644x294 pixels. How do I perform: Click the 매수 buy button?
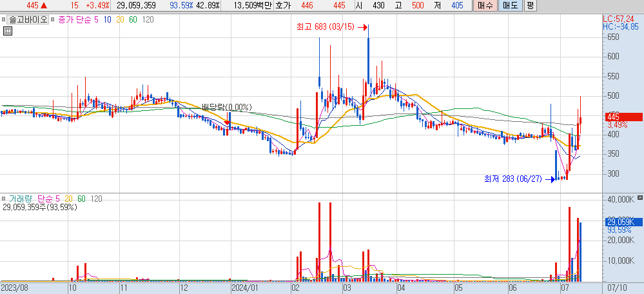485,6
